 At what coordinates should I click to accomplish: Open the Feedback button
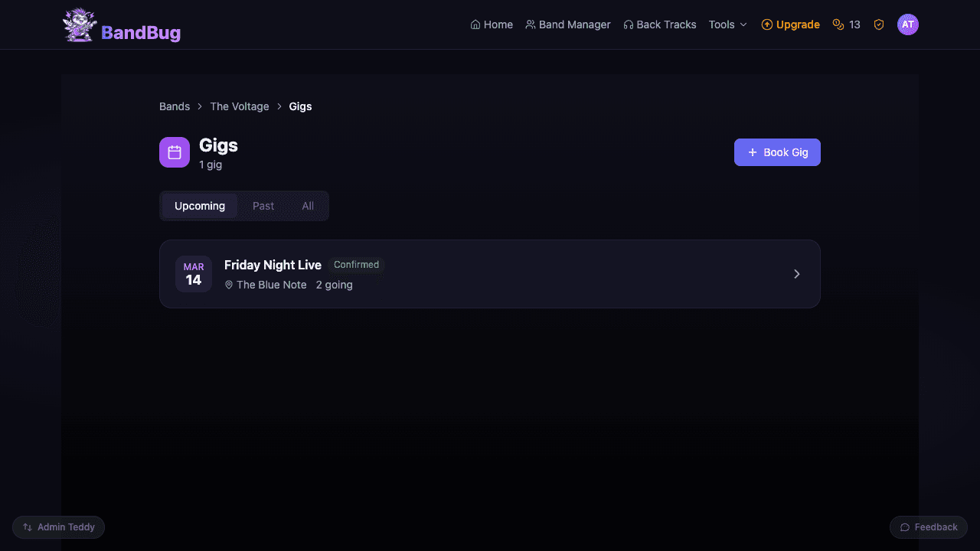929,527
